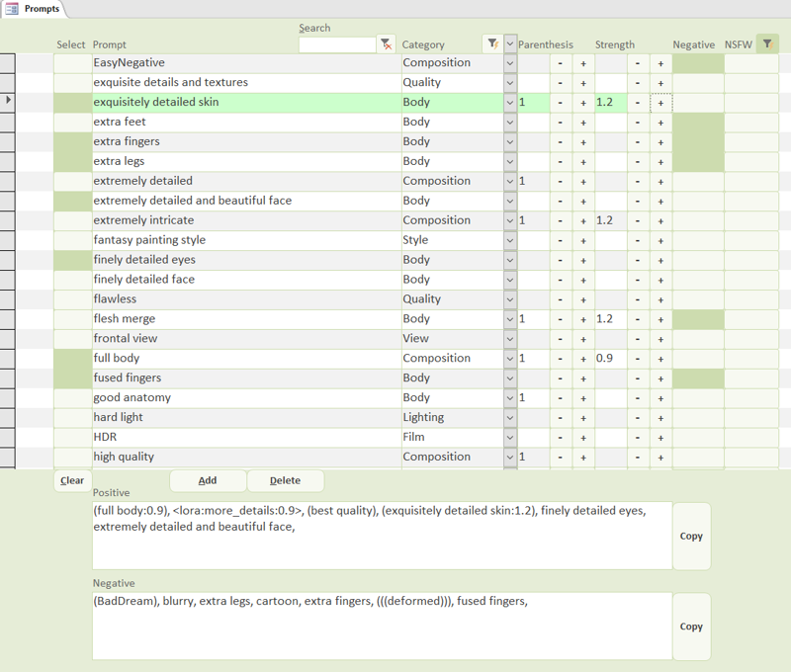Click the 0.9 strength value for full body
Viewport: 791px width, 672px height.
(611, 359)
